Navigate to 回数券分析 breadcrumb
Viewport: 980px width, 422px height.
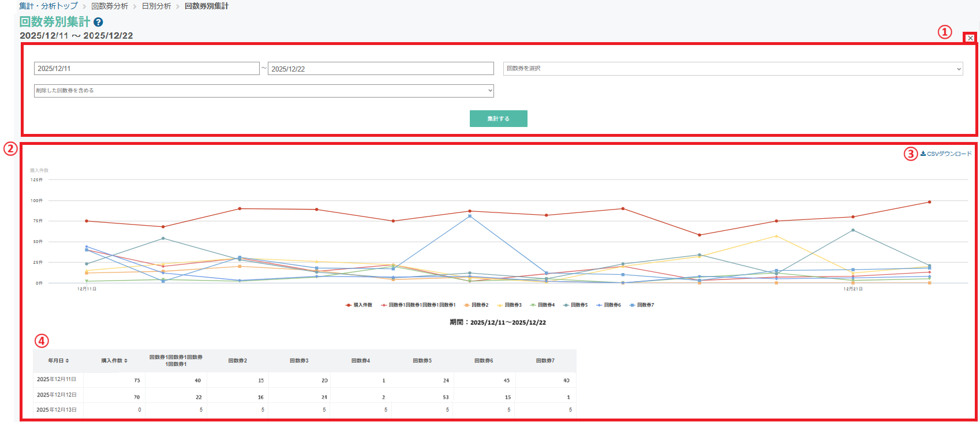coord(110,6)
